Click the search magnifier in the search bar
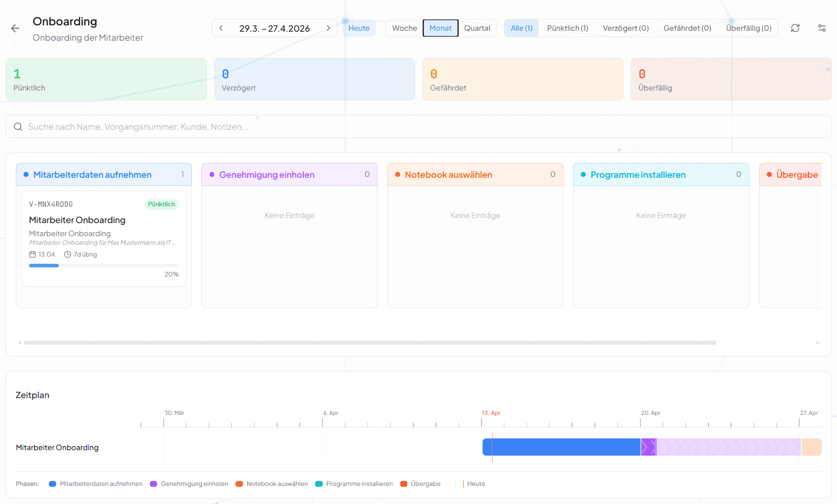Screen dimensions: 837x504 coord(18,127)
